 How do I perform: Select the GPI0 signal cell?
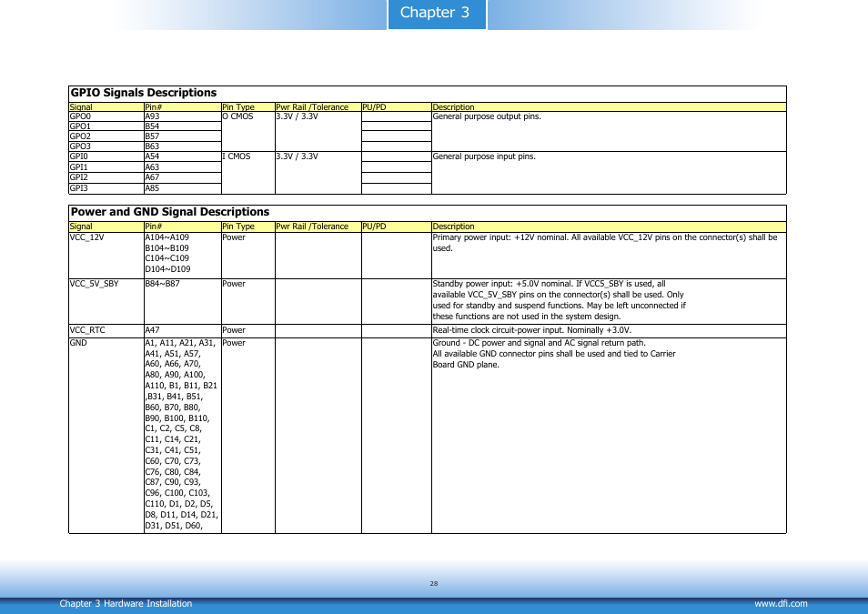(106, 156)
